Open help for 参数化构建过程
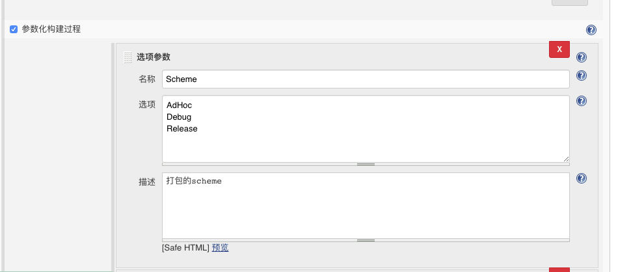This screenshot has width=644, height=272. point(591,29)
